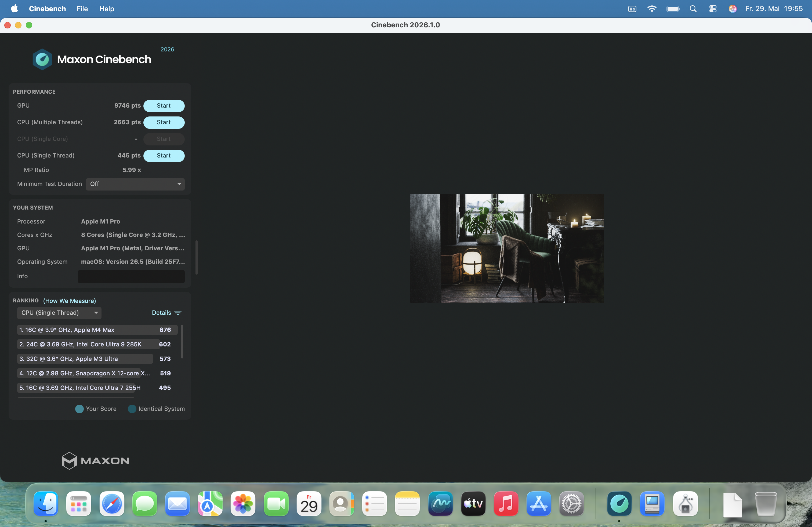Open Spotlight search in menu bar
This screenshot has width=812, height=527.
pos(693,9)
